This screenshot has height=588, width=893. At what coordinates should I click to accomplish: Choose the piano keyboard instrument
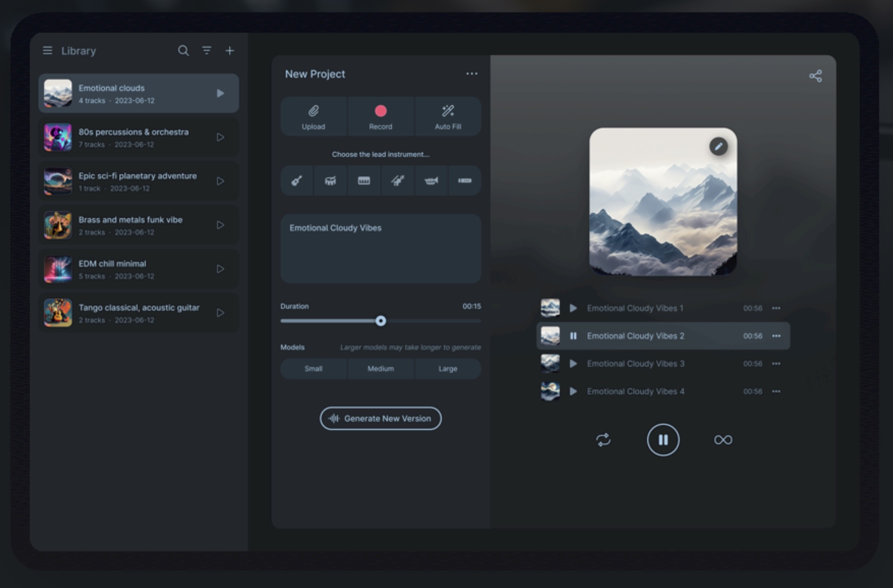pyautogui.click(x=364, y=181)
